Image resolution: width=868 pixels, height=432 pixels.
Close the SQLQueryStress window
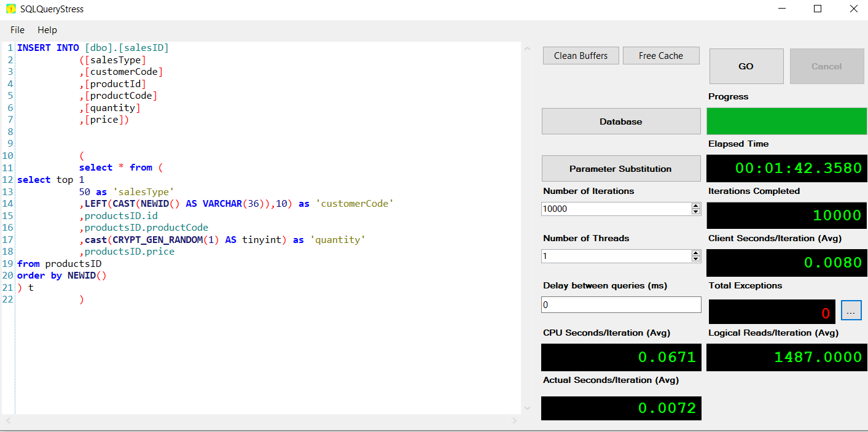(x=853, y=9)
